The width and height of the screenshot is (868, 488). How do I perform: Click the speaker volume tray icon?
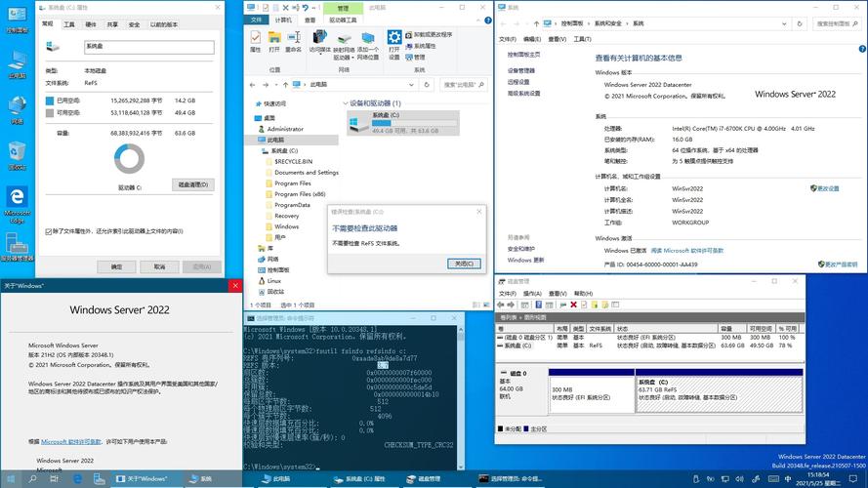(x=739, y=478)
